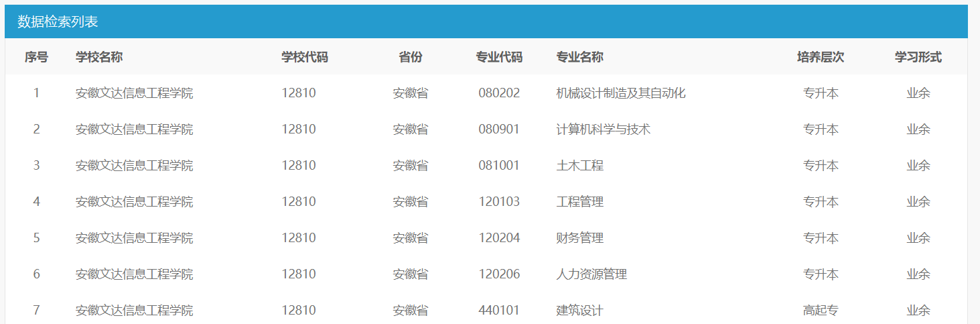Click major name 建筑设计

(579, 311)
